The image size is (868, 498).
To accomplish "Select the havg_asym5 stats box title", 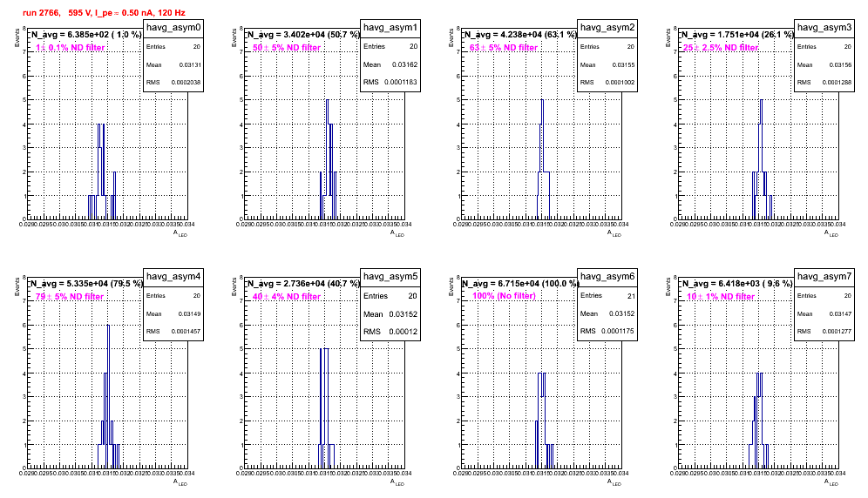I will pyautogui.click(x=390, y=276).
